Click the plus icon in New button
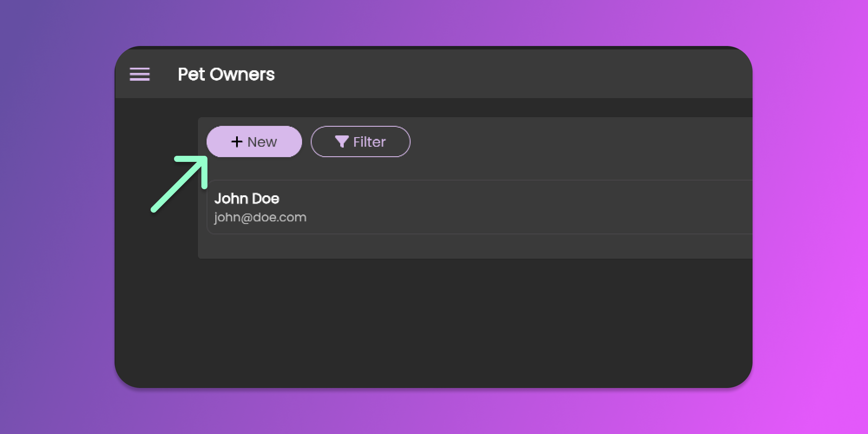 [237, 142]
